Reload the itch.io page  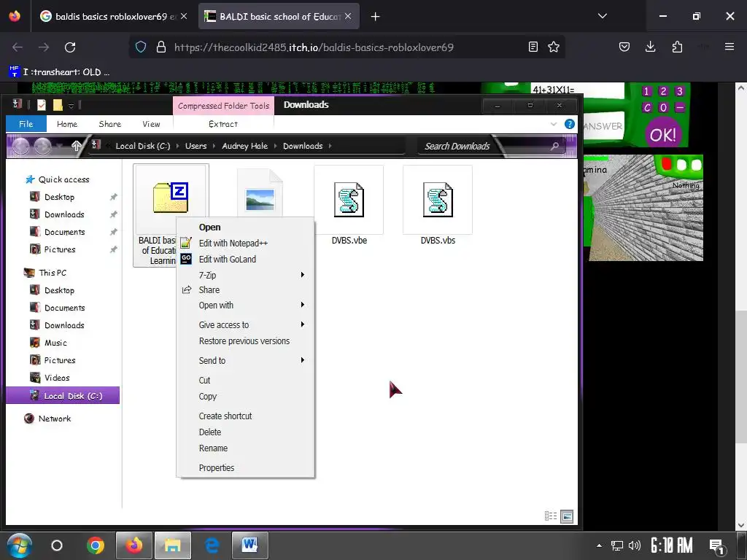click(70, 47)
